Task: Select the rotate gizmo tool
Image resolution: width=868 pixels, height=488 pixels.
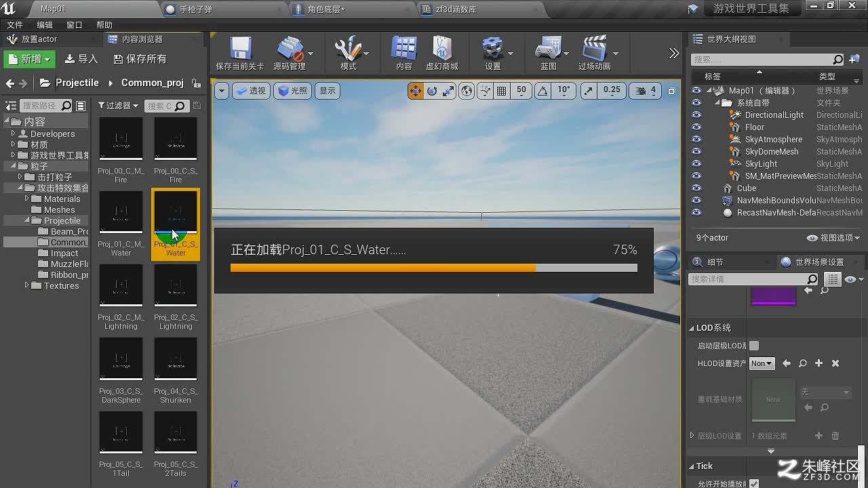Action: (x=432, y=91)
